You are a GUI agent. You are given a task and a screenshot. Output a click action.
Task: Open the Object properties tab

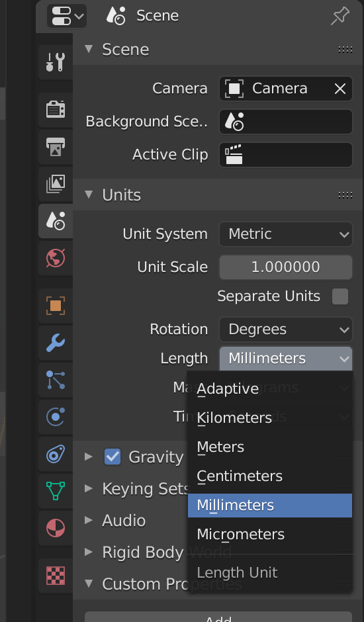pyautogui.click(x=56, y=306)
